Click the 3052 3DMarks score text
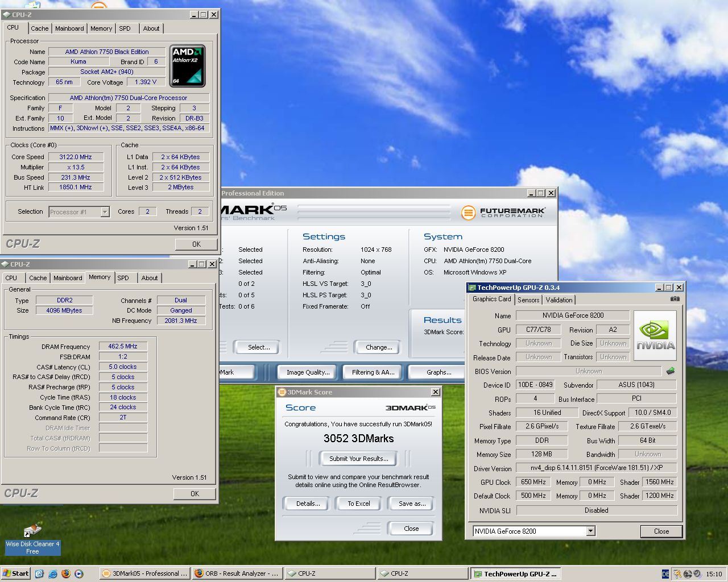Screen dimensions: 728x582 tap(358, 438)
